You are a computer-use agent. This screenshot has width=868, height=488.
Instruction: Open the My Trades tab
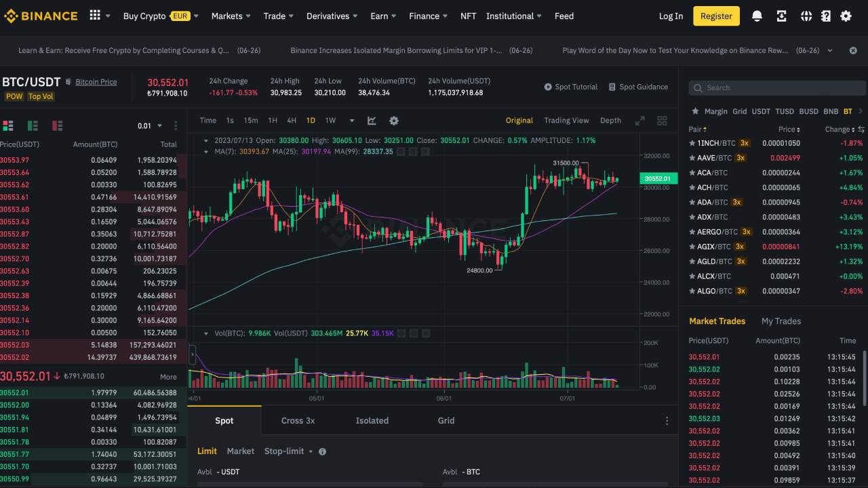[x=781, y=321]
